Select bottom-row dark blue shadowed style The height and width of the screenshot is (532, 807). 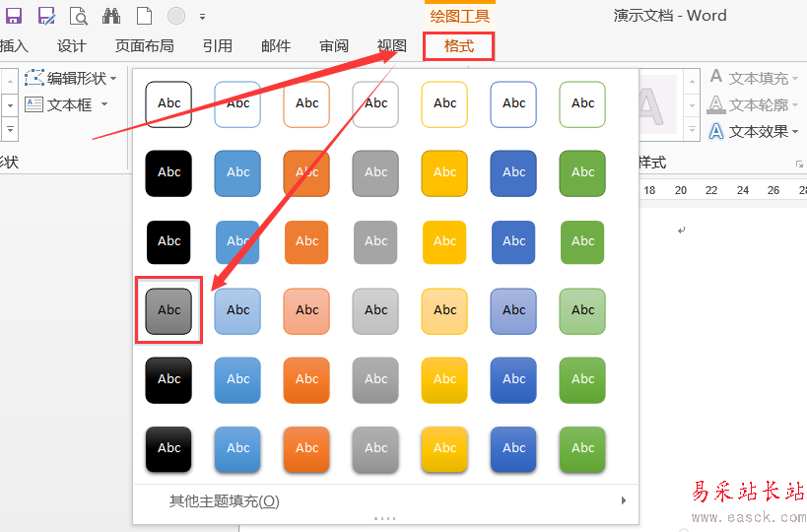(x=513, y=449)
